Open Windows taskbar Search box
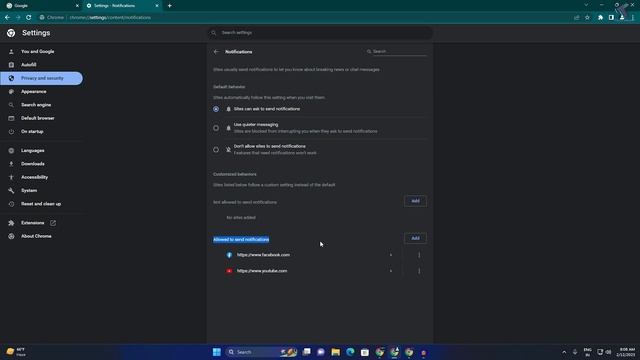 pos(261,352)
